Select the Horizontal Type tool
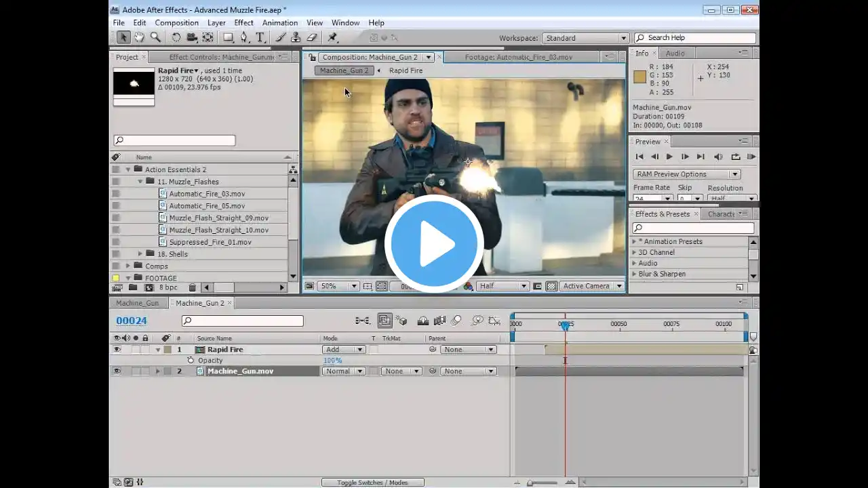The width and height of the screenshot is (868, 488). 260,38
